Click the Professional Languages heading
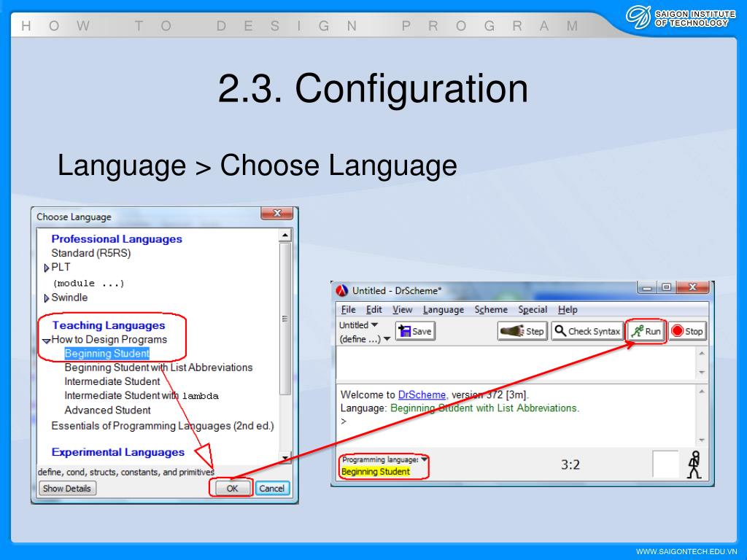 [x=117, y=239]
